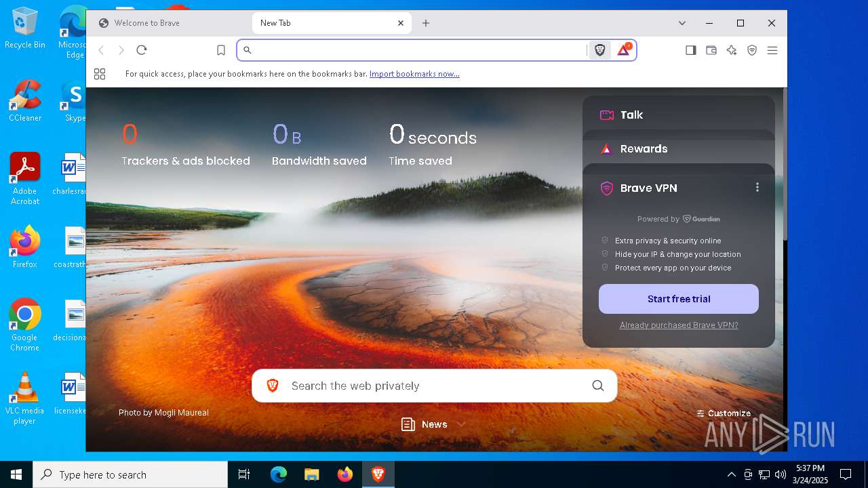Click the taskbar search box

[x=130, y=474]
